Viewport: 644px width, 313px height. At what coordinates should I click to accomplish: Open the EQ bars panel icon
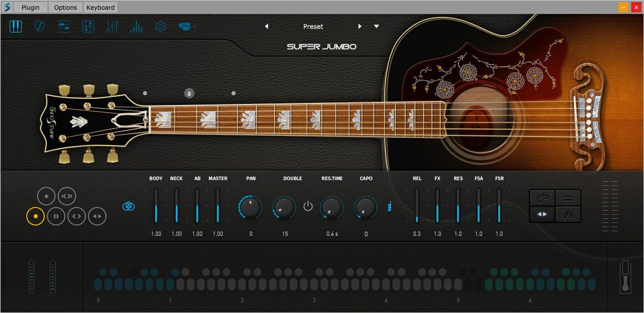pyautogui.click(x=136, y=26)
